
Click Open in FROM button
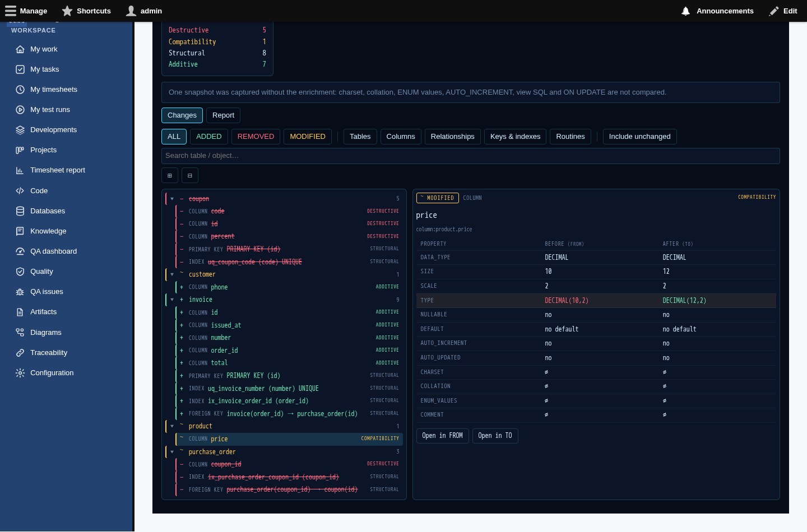(443, 436)
